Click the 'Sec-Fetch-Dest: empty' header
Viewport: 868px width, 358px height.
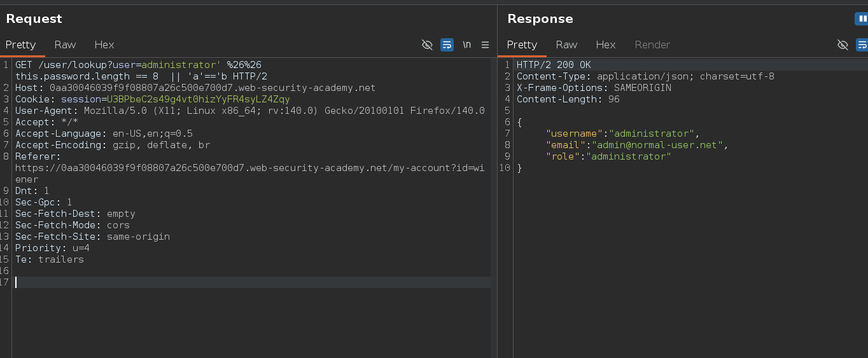pyautogui.click(x=75, y=214)
